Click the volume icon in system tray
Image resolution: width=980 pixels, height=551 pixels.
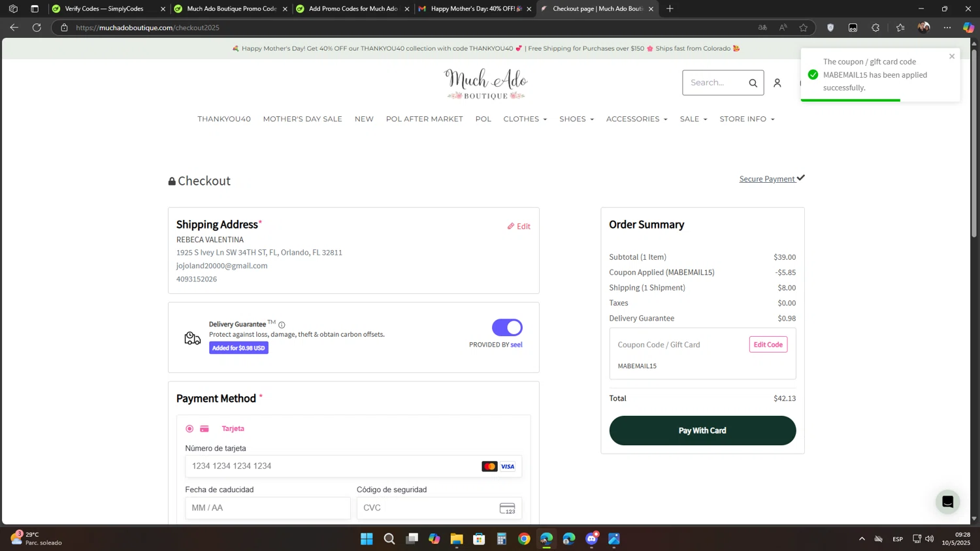point(929,539)
